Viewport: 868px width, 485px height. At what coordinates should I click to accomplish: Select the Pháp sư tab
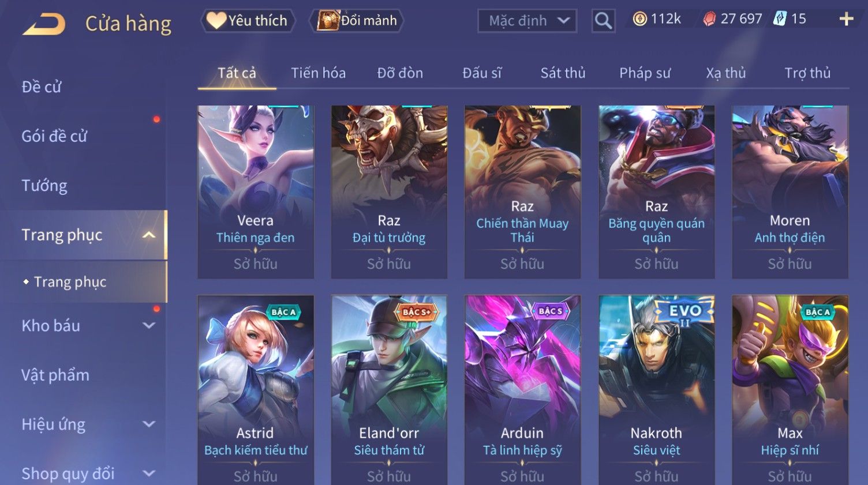pyautogui.click(x=645, y=73)
